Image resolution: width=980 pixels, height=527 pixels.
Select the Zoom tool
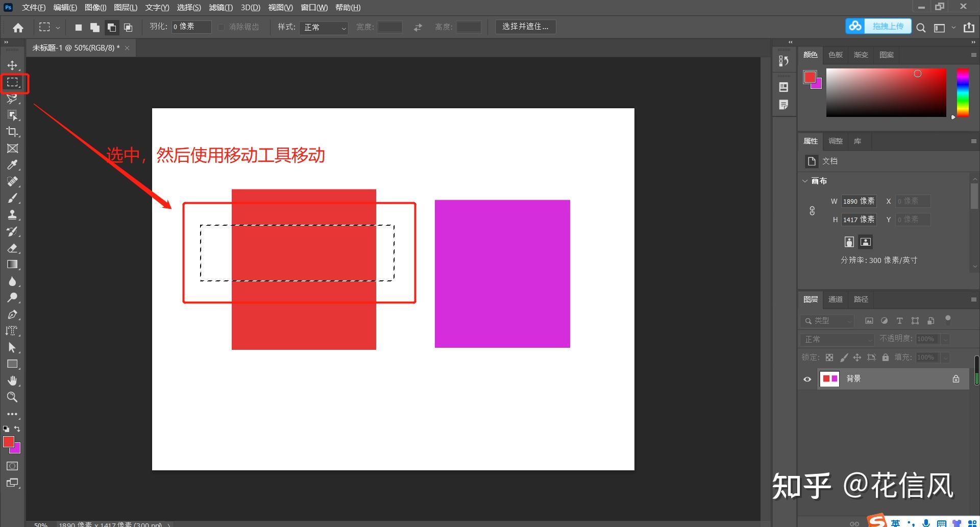(x=12, y=397)
